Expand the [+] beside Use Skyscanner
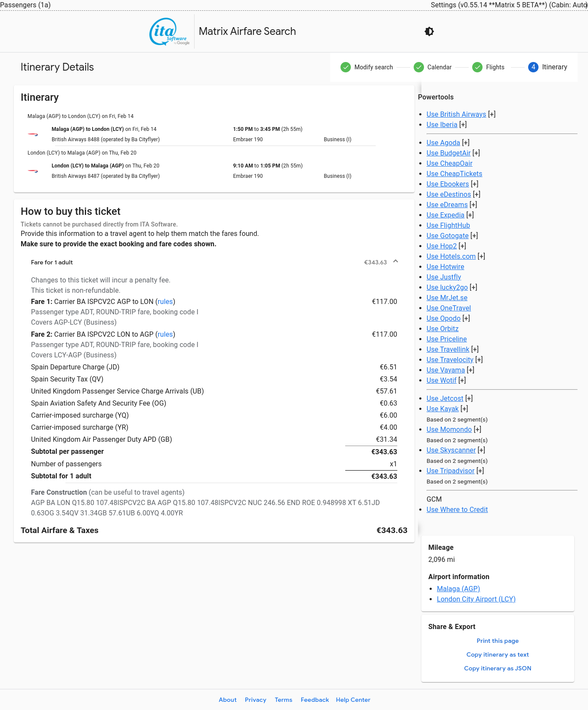The width and height of the screenshot is (588, 710). point(481,450)
